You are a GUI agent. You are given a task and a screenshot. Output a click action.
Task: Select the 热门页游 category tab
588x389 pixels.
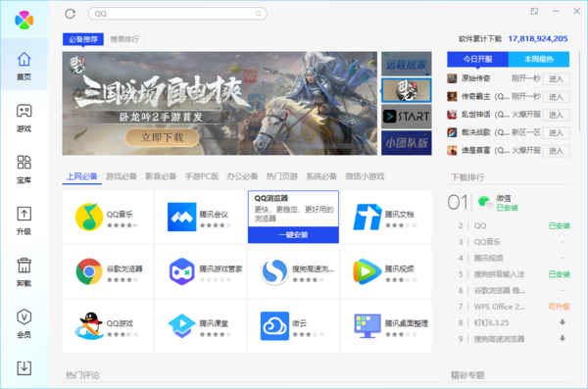pyautogui.click(x=282, y=176)
